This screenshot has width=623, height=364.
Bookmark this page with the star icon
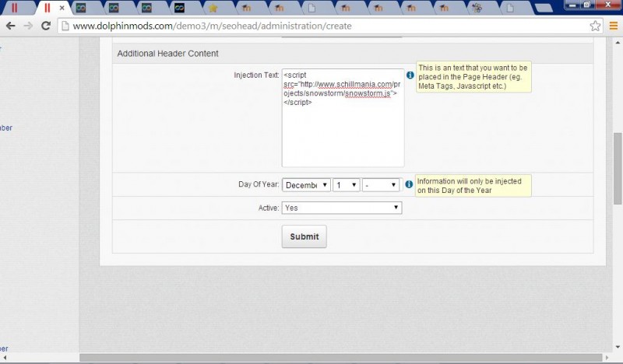coord(595,26)
